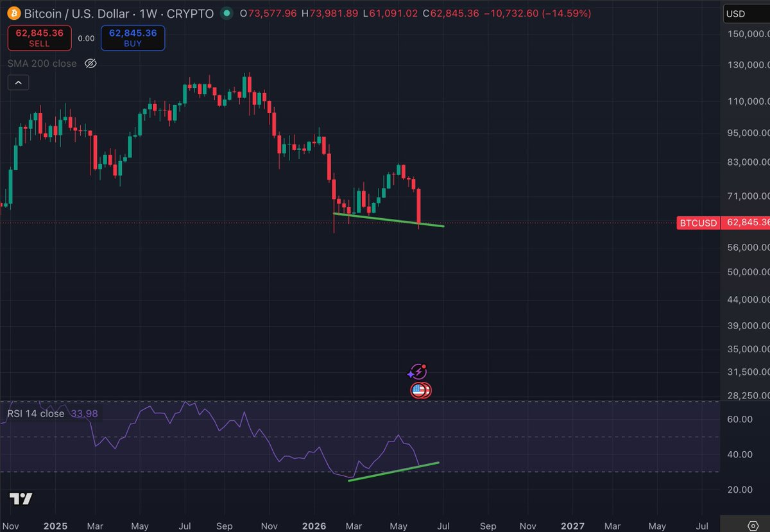Click the red 62,845.36 last price axis label
Image resolution: width=770 pixels, height=532 pixels.
(x=746, y=223)
